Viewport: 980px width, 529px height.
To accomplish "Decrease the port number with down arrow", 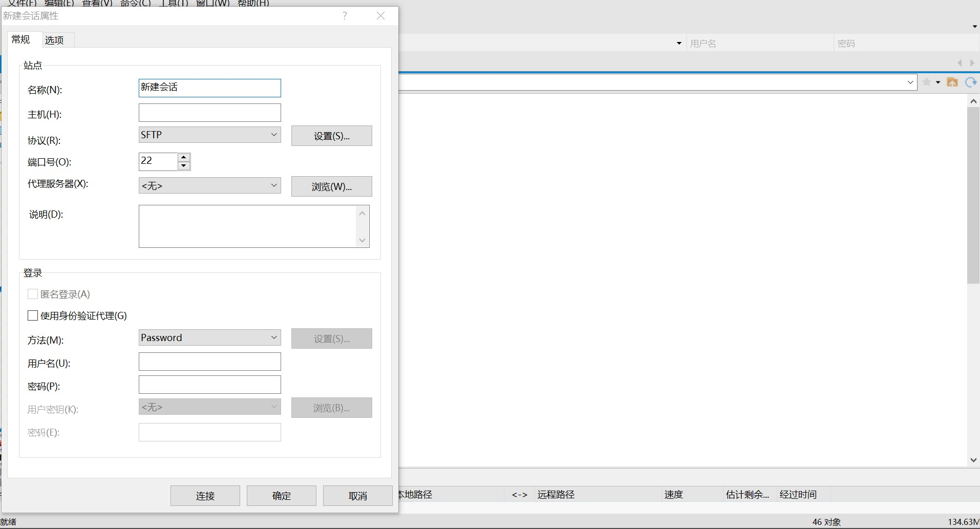I will (184, 166).
